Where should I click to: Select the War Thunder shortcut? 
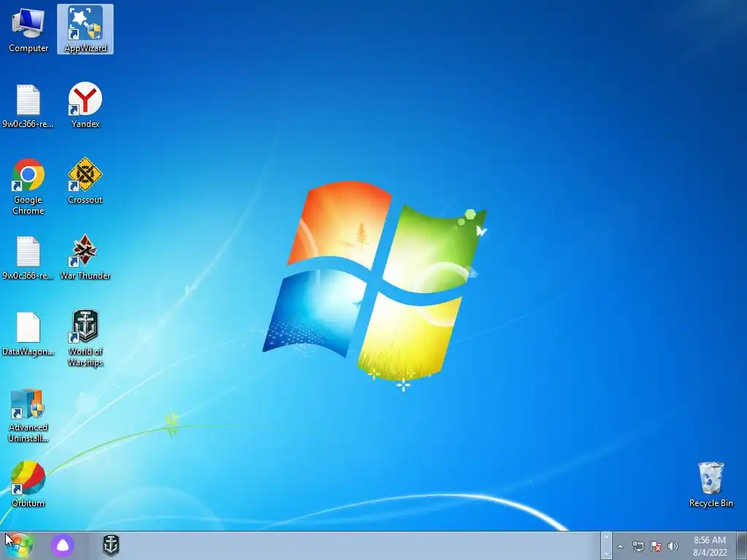pyautogui.click(x=85, y=257)
